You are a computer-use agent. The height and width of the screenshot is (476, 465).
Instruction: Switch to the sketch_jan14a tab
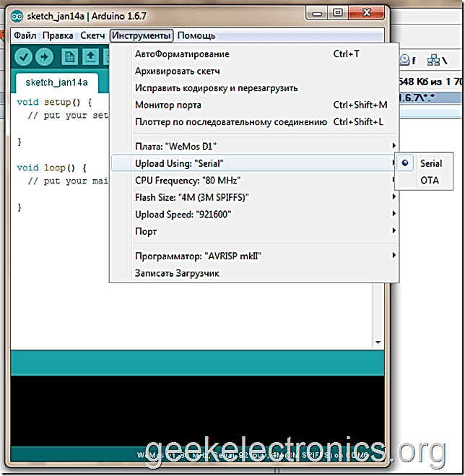[51, 82]
